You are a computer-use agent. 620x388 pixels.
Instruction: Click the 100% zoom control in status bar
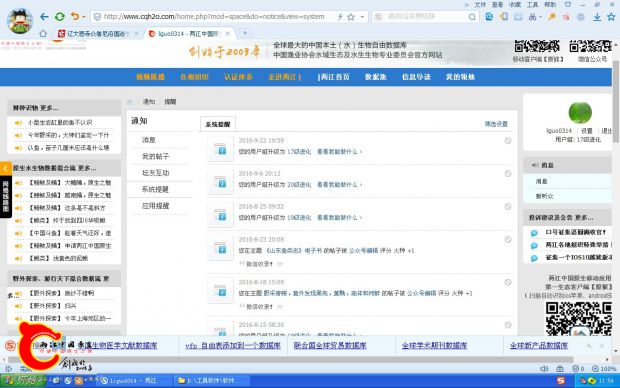604,369
